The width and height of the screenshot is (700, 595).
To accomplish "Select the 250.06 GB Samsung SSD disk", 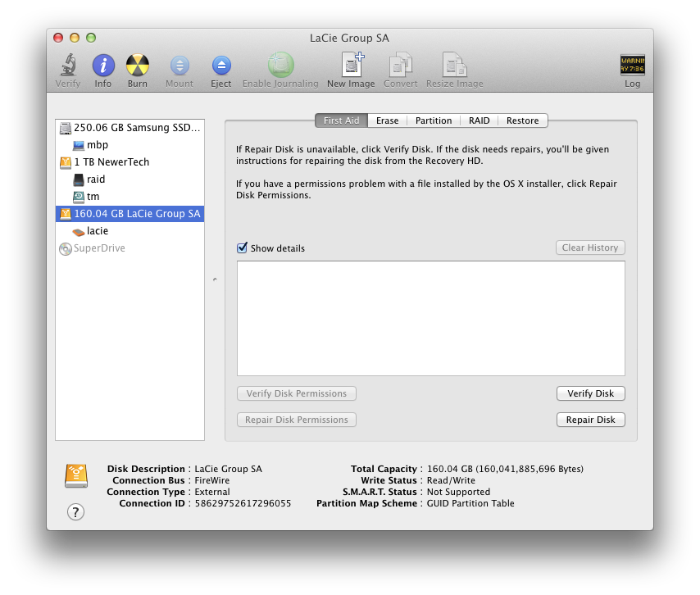I will click(x=130, y=128).
